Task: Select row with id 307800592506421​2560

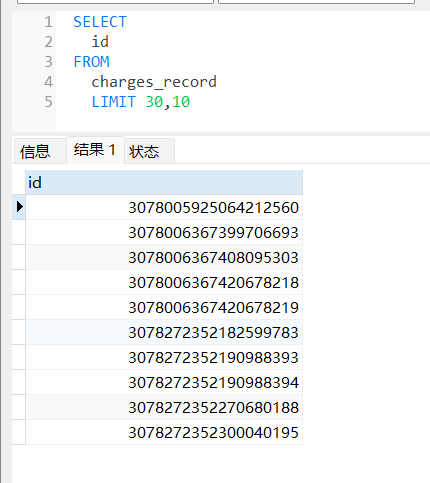Action: coord(164,207)
